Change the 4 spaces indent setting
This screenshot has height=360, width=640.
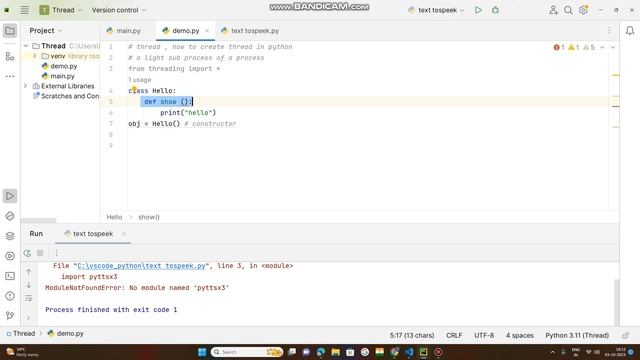[x=520, y=335]
